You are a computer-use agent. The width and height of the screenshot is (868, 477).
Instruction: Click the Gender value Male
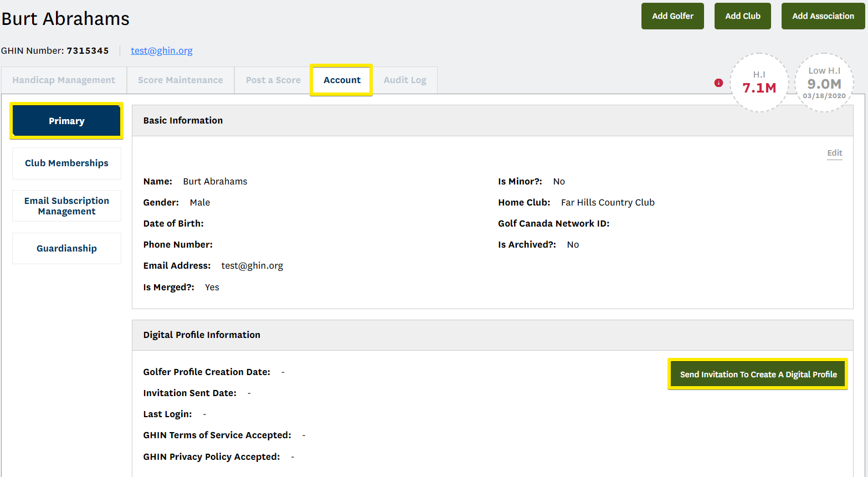200,203
